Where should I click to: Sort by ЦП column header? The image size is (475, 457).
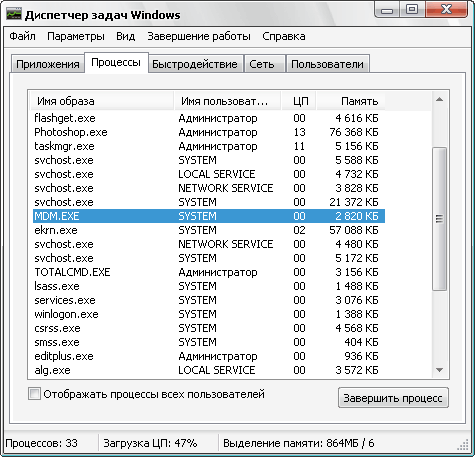(x=299, y=101)
